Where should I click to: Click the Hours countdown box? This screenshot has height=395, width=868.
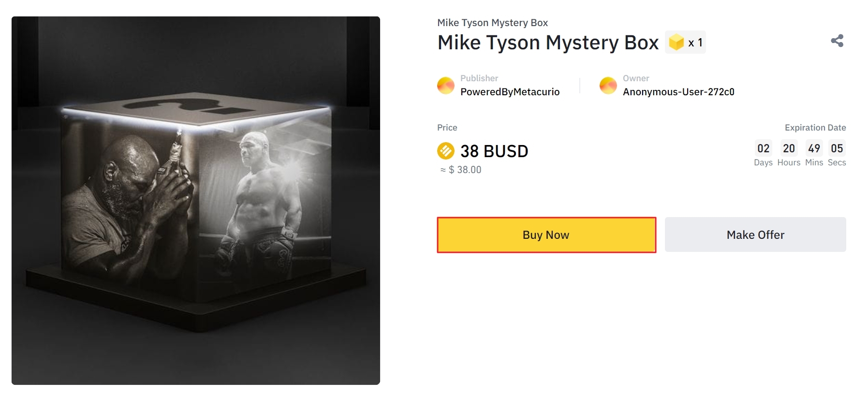pos(789,148)
